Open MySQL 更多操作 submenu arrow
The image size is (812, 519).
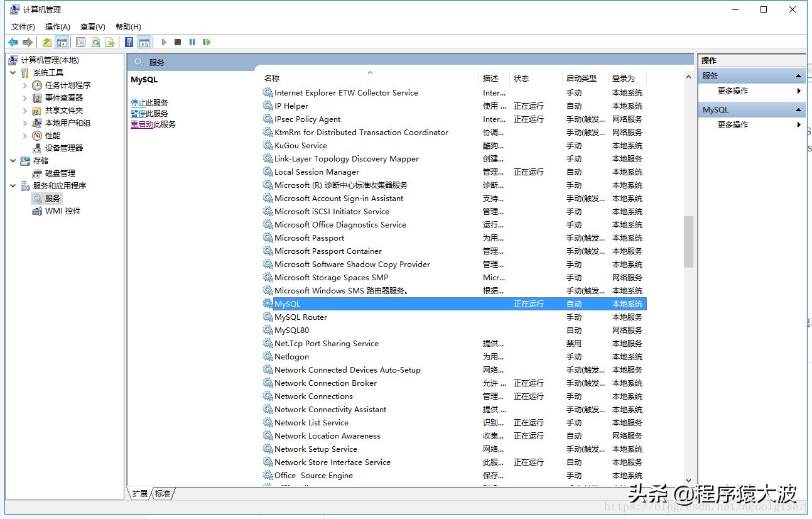point(799,124)
